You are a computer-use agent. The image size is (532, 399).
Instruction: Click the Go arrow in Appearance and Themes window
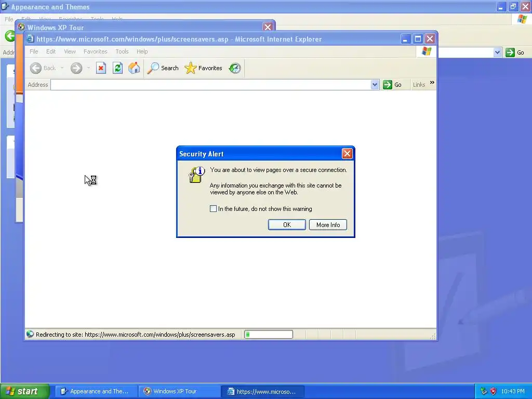tap(510, 52)
